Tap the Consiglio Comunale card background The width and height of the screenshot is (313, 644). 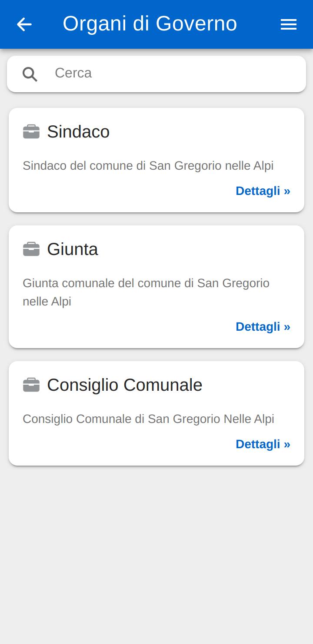click(x=156, y=413)
